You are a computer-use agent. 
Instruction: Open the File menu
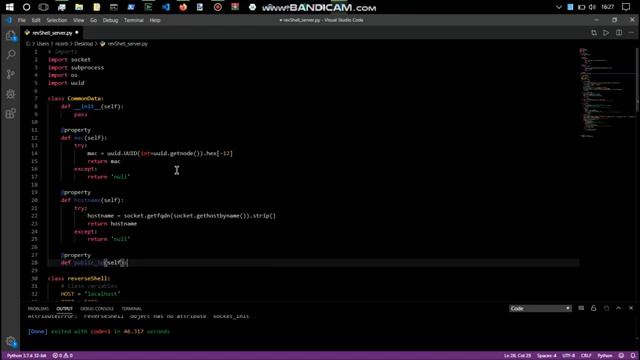click(x=22, y=20)
